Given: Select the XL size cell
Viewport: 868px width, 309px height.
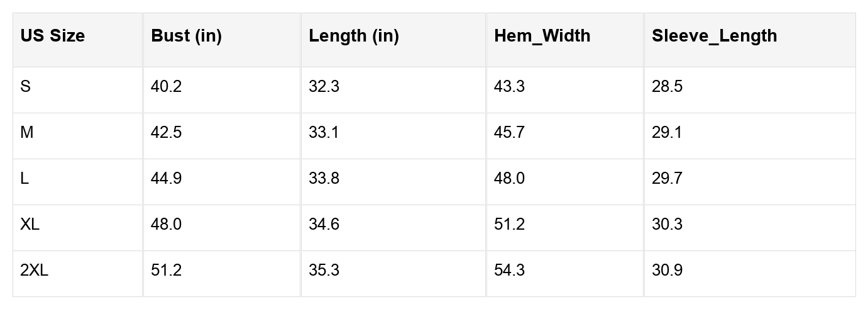Looking at the screenshot, I should coord(30,225).
